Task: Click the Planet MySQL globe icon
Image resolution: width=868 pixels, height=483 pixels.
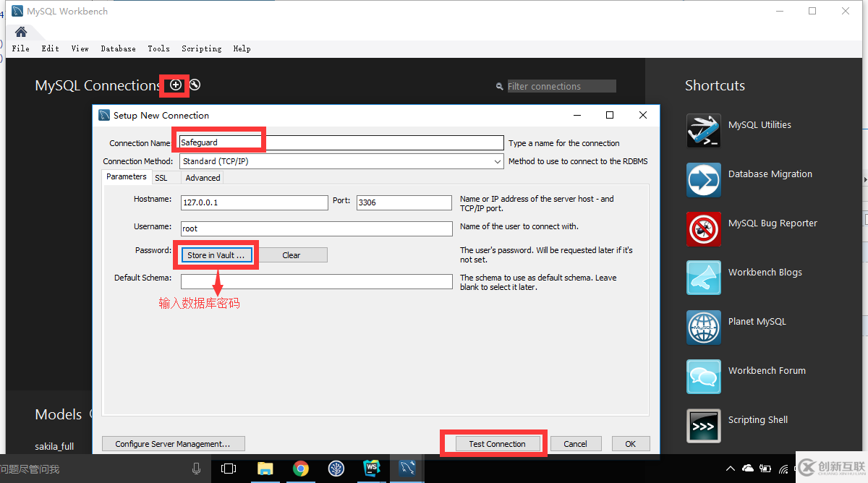Action: [704, 328]
